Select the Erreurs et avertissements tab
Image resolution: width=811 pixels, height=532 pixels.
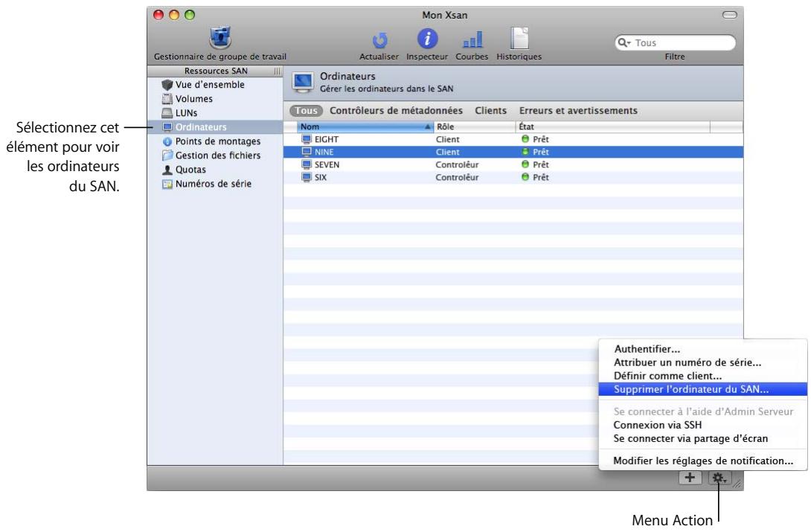[x=578, y=111]
